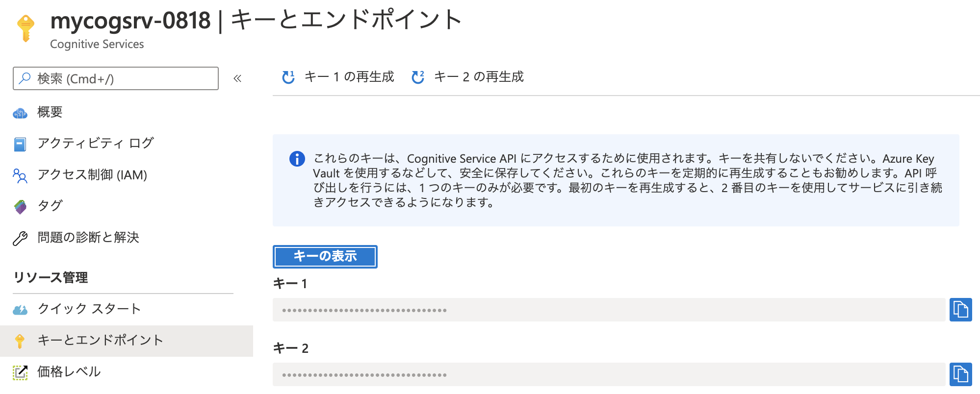The width and height of the screenshot is (980, 394).
Task: Open 概要 from the sidebar
Action: (50, 112)
